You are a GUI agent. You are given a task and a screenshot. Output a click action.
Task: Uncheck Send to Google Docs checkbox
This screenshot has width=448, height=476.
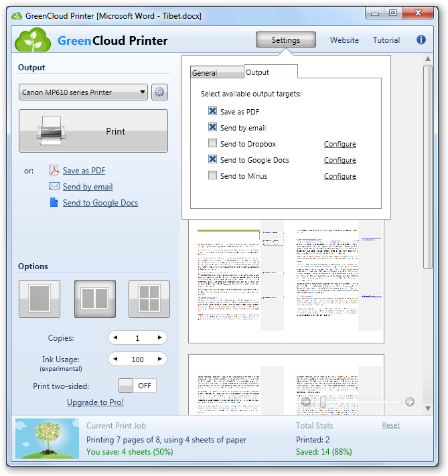pyautogui.click(x=212, y=159)
